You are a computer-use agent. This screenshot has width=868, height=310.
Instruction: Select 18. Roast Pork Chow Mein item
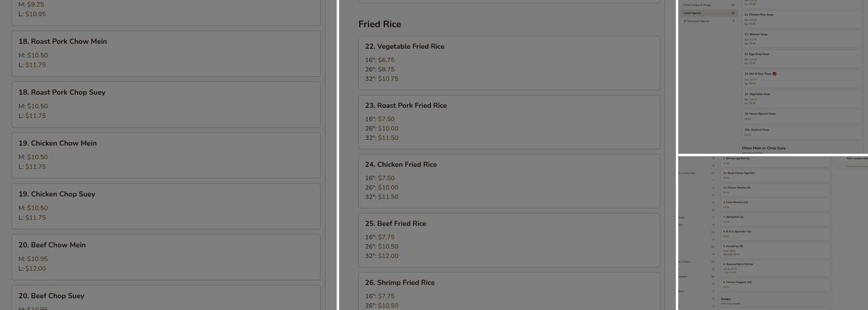166,53
